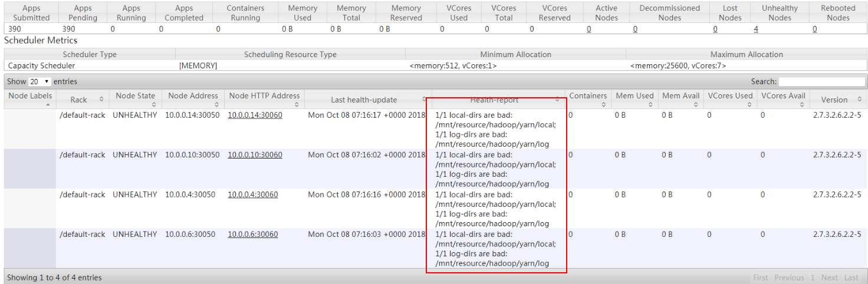Open node link 10.0.0.4:30060
Image resolution: width=868 pixels, height=284 pixels.
click(x=253, y=194)
